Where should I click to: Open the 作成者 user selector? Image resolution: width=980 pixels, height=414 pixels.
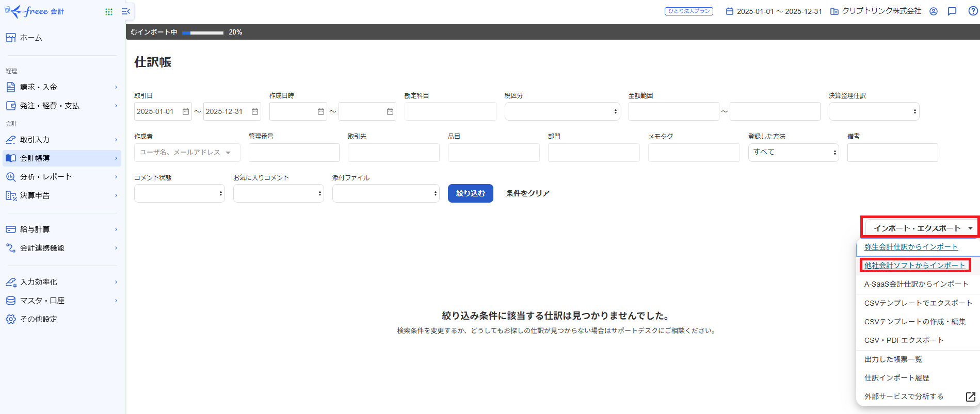tap(187, 153)
